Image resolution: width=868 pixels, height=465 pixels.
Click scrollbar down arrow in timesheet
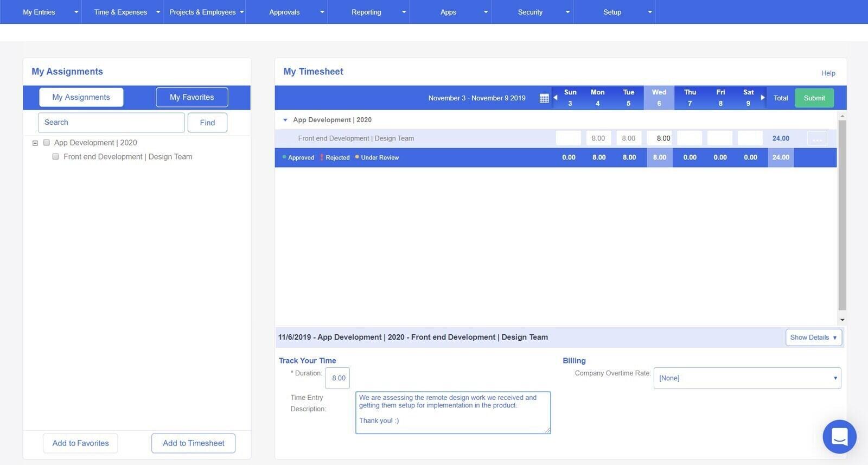(842, 320)
